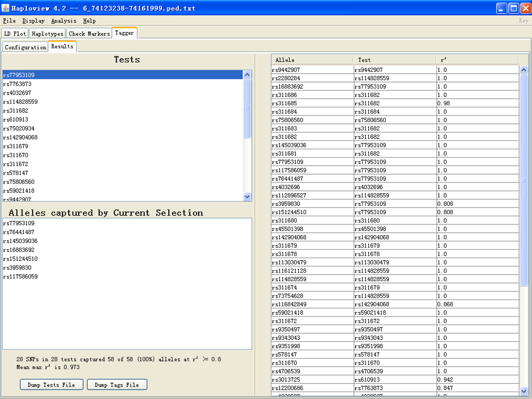The image size is (532, 399).
Task: Click allele cell rs116842849 in results table
Action: point(312,304)
